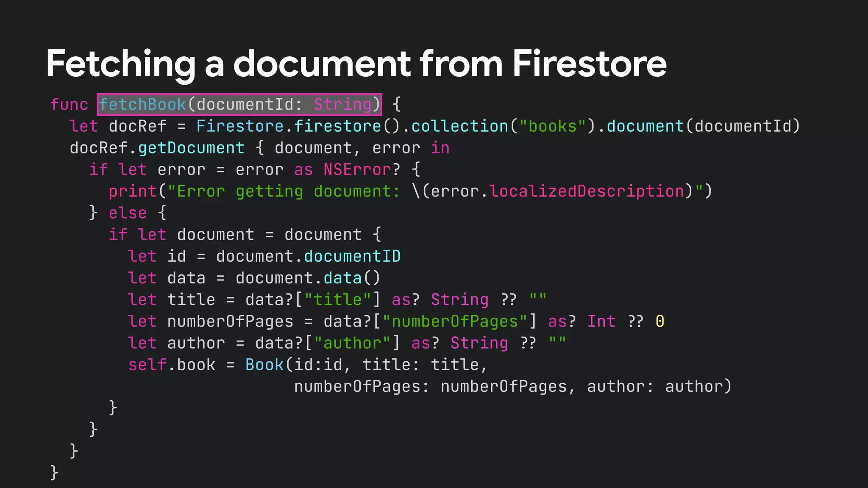The width and height of the screenshot is (868, 488).
Task: Click the "title" dictionary key string
Action: point(338,299)
